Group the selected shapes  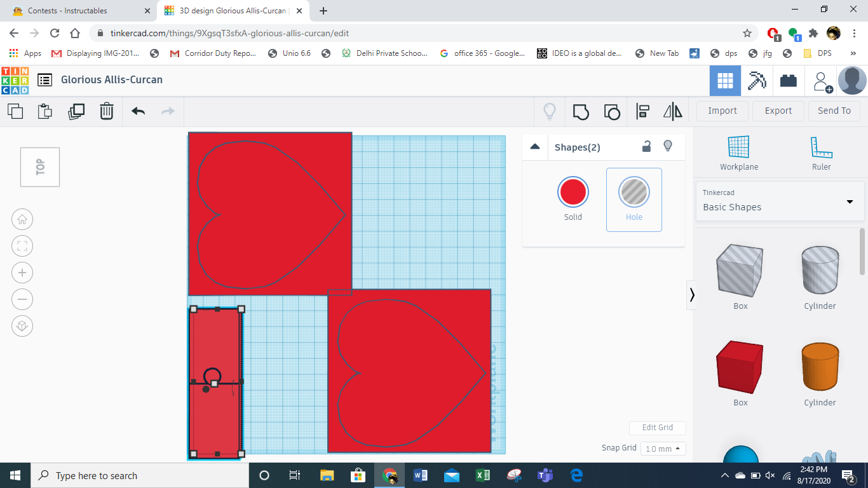pyautogui.click(x=580, y=111)
